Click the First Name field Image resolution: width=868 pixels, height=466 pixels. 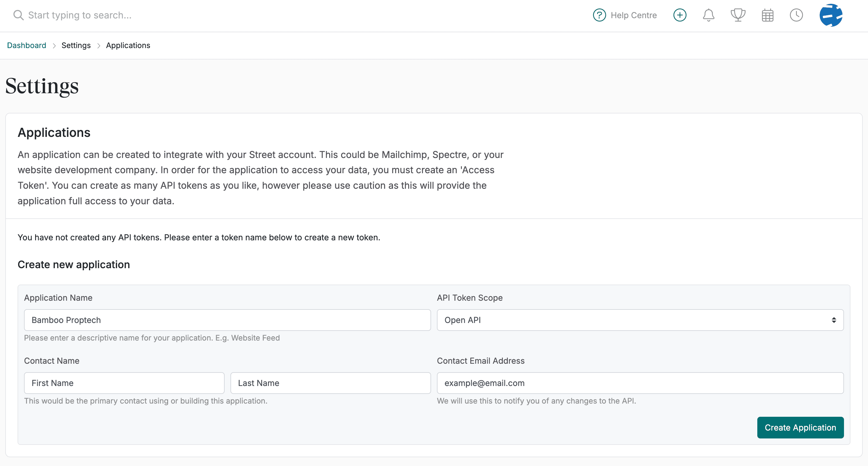[x=124, y=383]
